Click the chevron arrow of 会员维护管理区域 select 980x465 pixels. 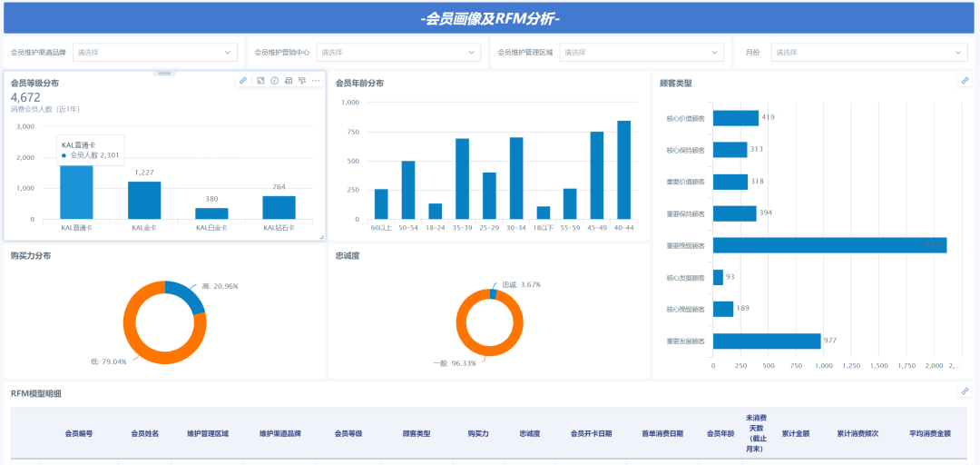pos(714,53)
